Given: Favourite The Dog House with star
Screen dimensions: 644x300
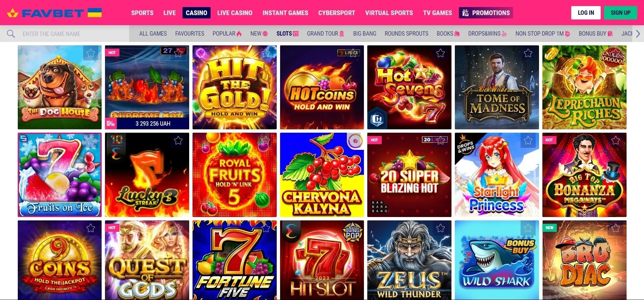Looking at the screenshot, I should click(x=91, y=53).
